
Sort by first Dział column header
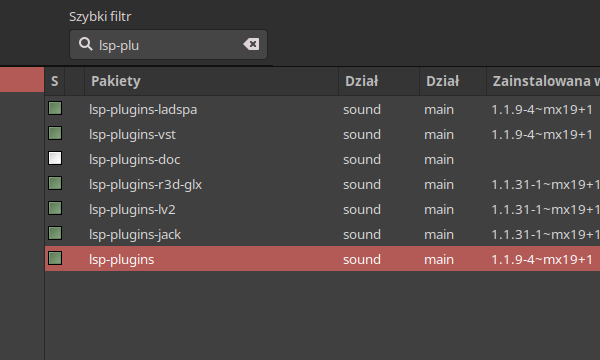pyautogui.click(x=379, y=81)
